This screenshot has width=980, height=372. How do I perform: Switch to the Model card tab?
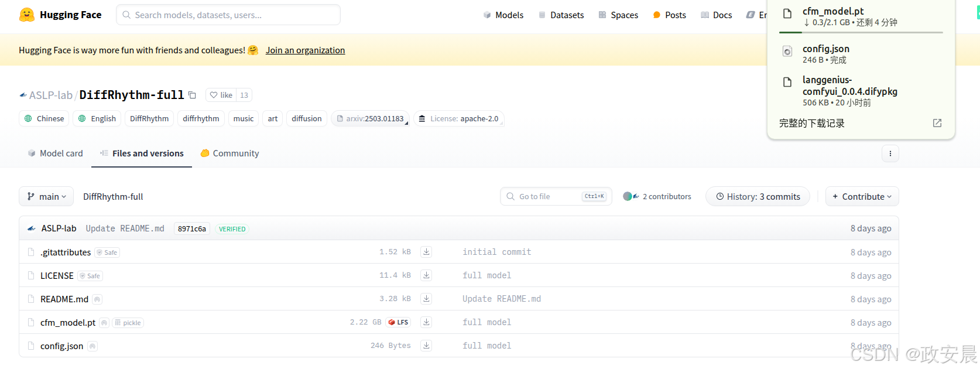coord(55,153)
